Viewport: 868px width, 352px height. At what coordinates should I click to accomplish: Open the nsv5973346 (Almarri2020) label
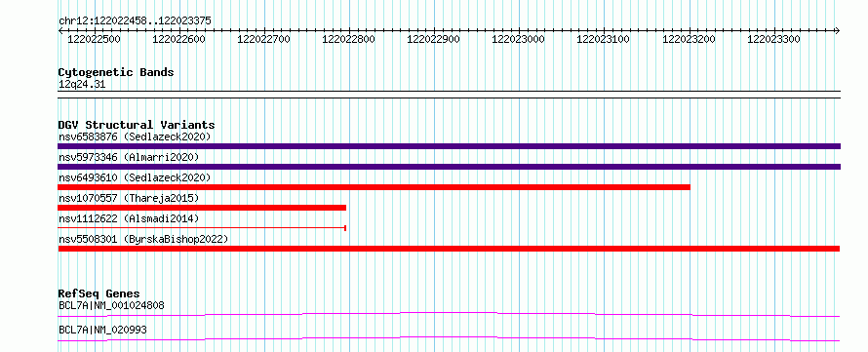[129, 157]
